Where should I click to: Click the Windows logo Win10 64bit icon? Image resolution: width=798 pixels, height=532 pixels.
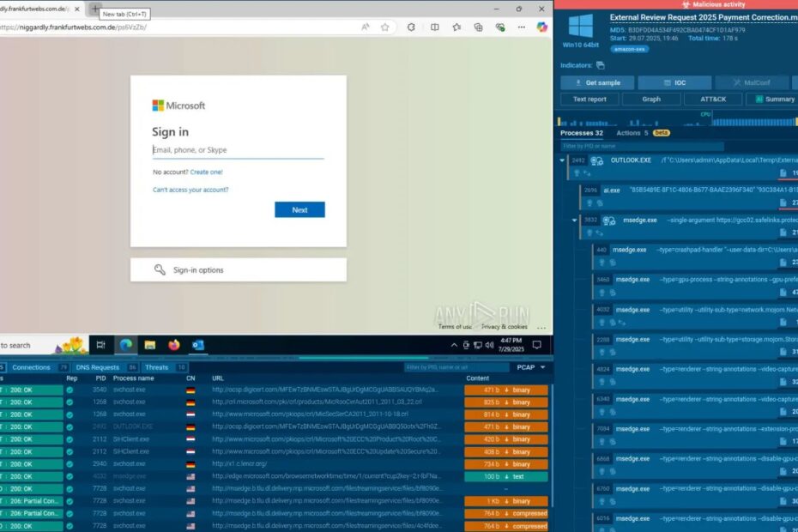point(581,26)
